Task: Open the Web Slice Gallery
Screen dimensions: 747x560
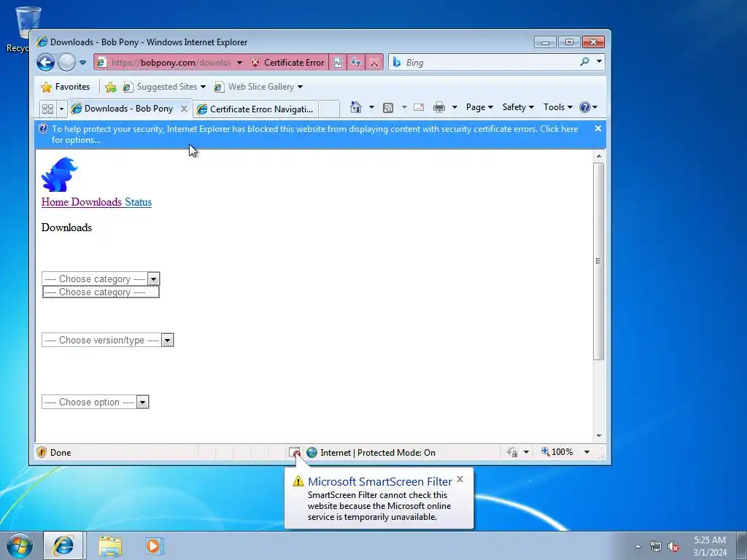Action: point(258,87)
